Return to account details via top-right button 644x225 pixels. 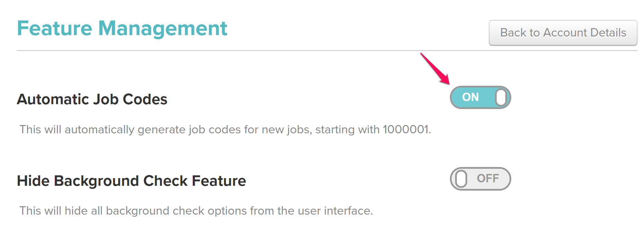click(x=563, y=33)
